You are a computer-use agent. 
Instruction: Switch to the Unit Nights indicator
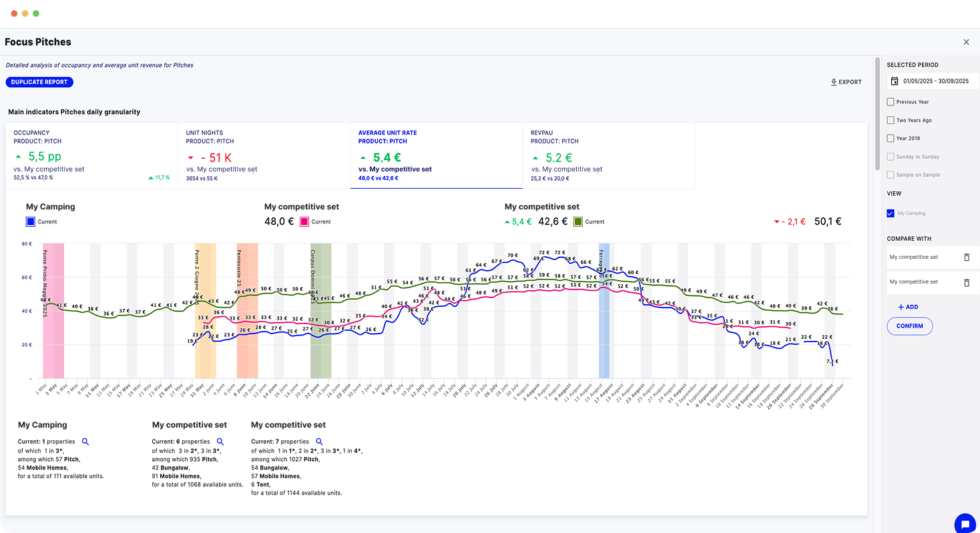pyautogui.click(x=264, y=155)
